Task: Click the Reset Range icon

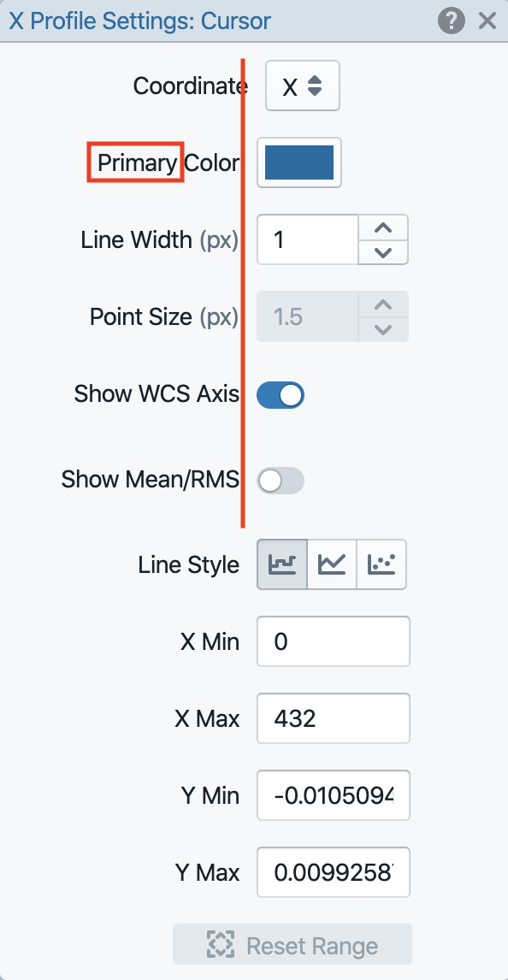Action: point(221,945)
